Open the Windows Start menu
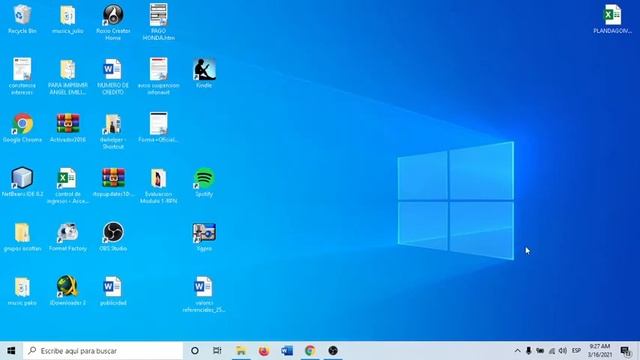Viewport: 640px width, 360px height. click(11, 351)
